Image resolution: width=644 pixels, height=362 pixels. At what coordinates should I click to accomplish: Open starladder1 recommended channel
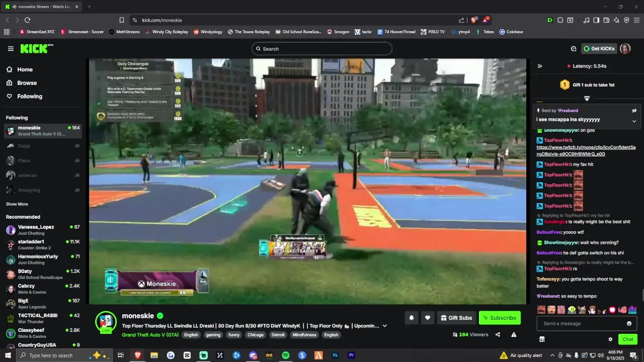[42, 245]
